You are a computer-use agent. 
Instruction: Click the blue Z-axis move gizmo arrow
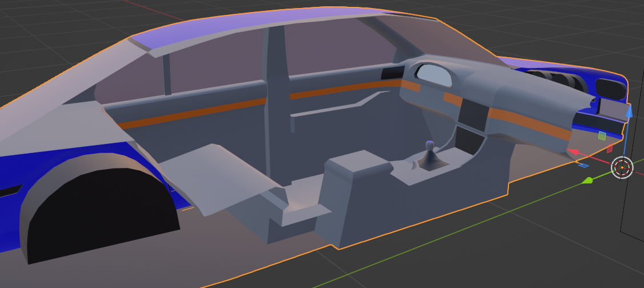coord(629,111)
